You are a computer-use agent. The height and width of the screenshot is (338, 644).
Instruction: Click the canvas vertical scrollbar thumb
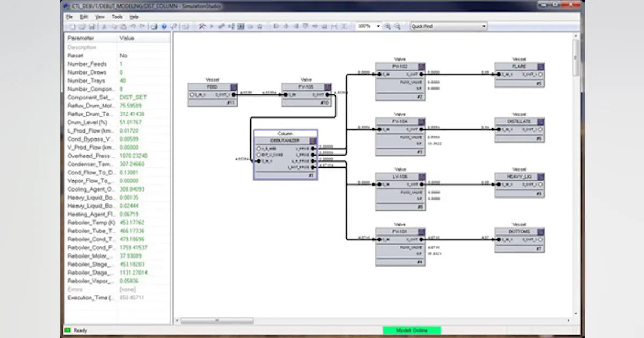[576, 58]
